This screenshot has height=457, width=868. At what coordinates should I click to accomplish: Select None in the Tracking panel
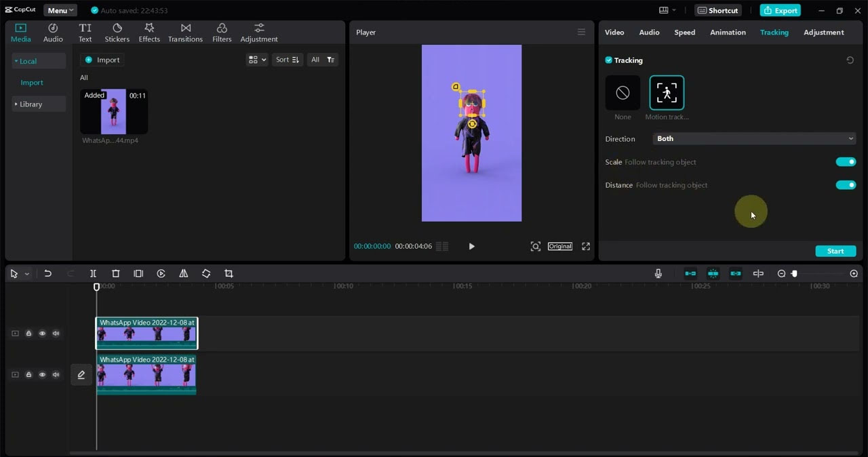[622, 92]
